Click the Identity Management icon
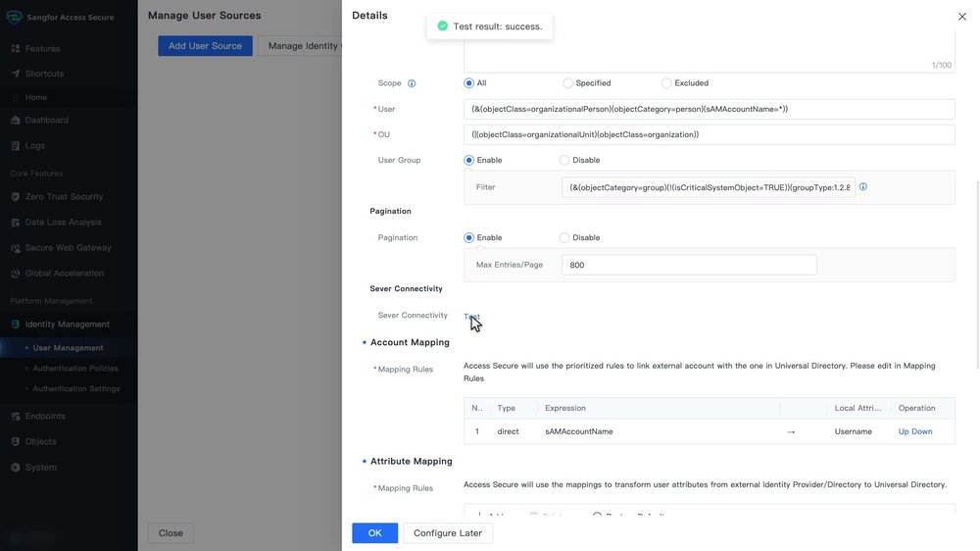980x551 pixels. coord(15,324)
